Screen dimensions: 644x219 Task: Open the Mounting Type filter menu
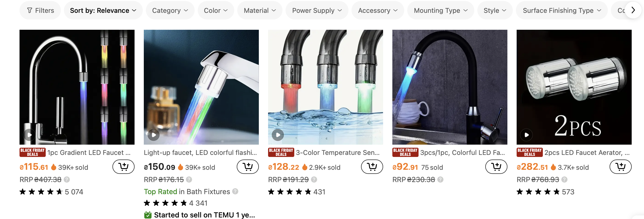tap(441, 10)
